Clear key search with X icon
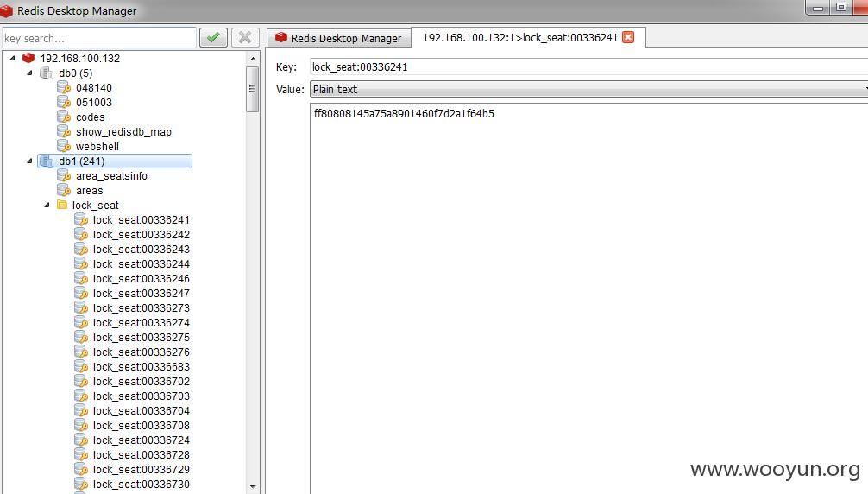This screenshot has height=494, width=868. [245, 38]
